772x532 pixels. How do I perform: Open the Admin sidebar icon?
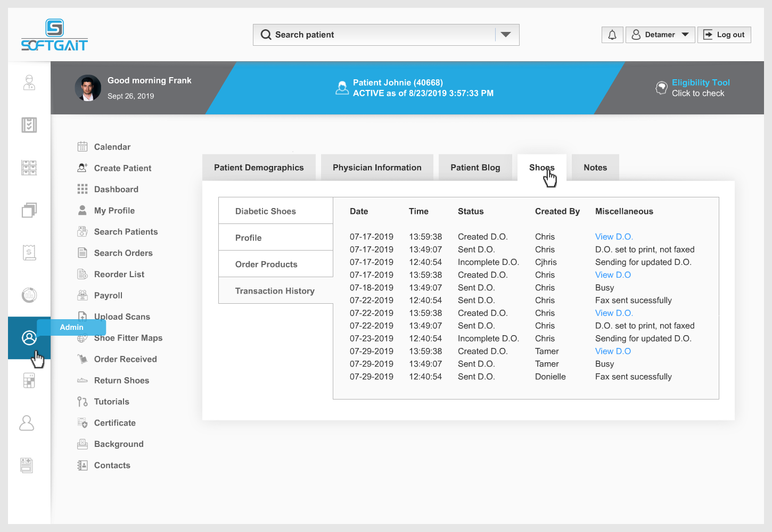coord(29,338)
